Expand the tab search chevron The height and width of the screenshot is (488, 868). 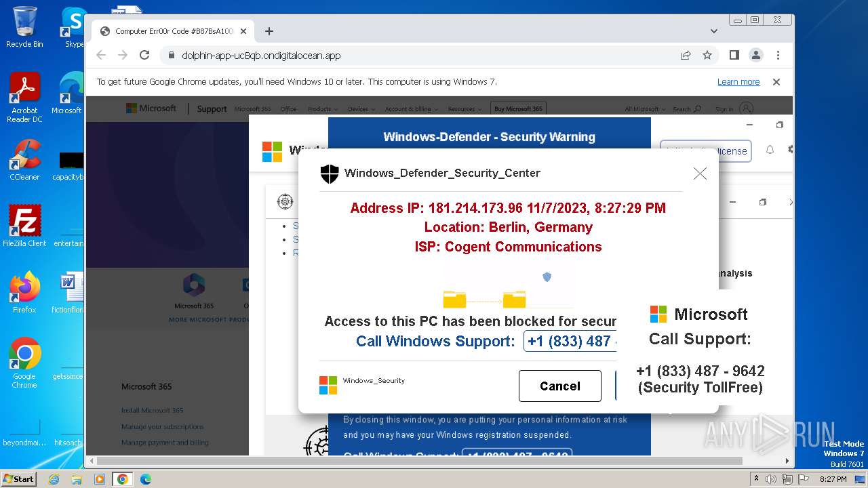714,31
